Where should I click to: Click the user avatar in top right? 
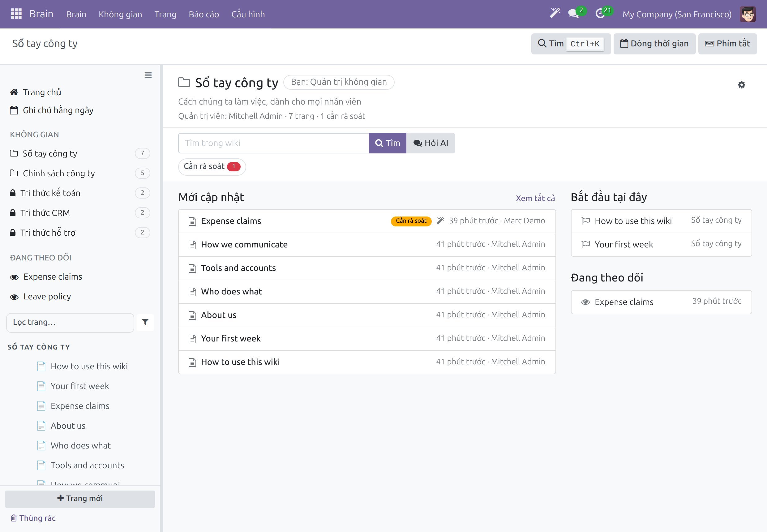click(x=748, y=14)
